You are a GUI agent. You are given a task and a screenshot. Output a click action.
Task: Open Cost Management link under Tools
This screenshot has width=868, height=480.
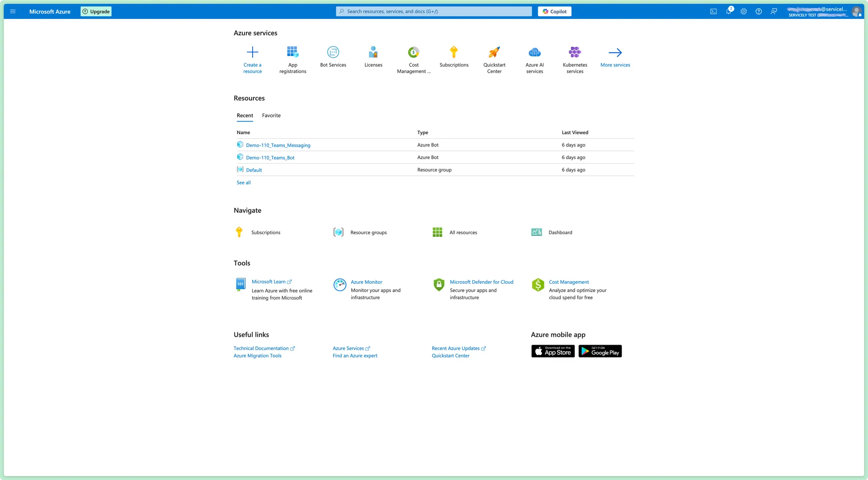569,282
